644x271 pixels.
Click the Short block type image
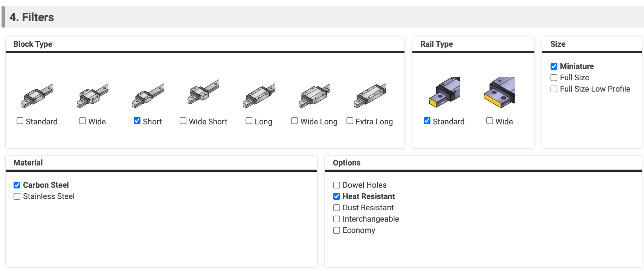pyautogui.click(x=148, y=96)
